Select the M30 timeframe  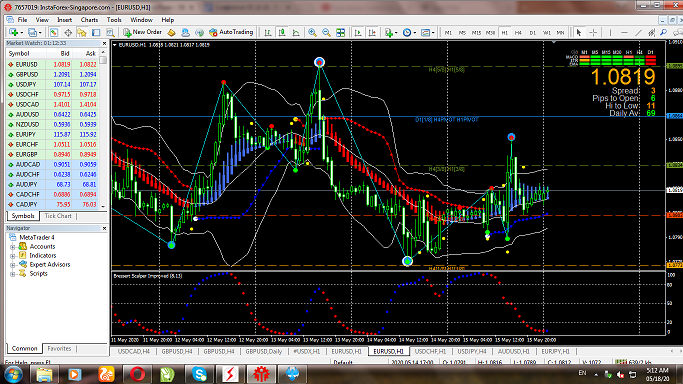[x=490, y=33]
